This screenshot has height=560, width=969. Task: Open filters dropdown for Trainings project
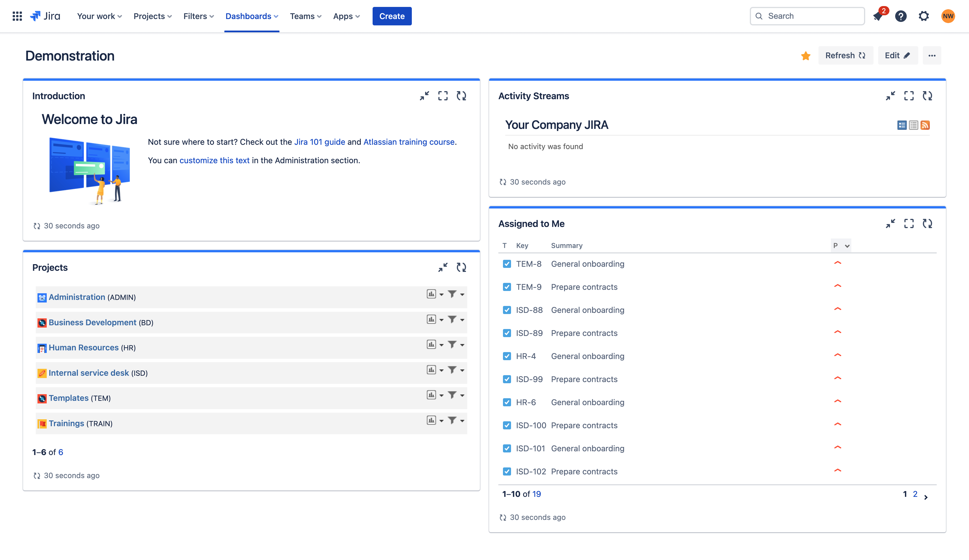[456, 420]
